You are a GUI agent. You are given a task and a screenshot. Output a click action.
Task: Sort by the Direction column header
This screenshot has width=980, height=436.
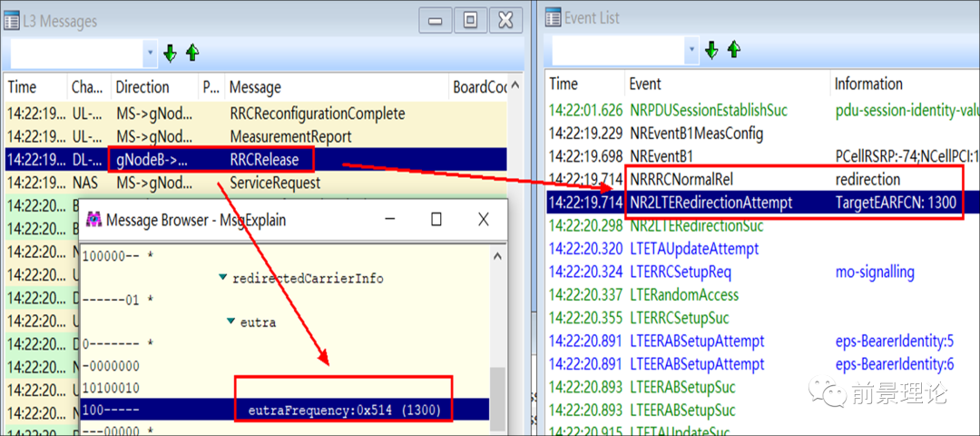[x=142, y=87]
